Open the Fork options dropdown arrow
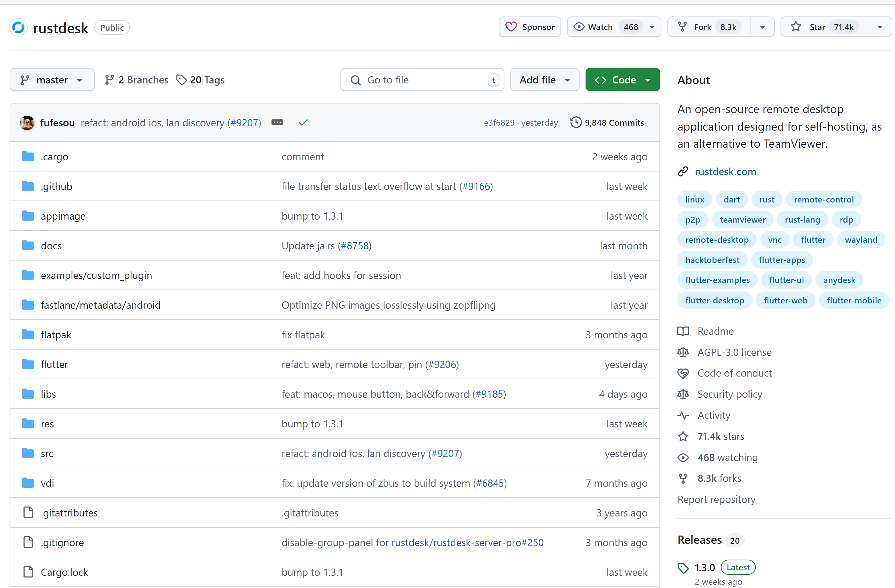Viewport: 895px width, 588px height. click(x=762, y=27)
